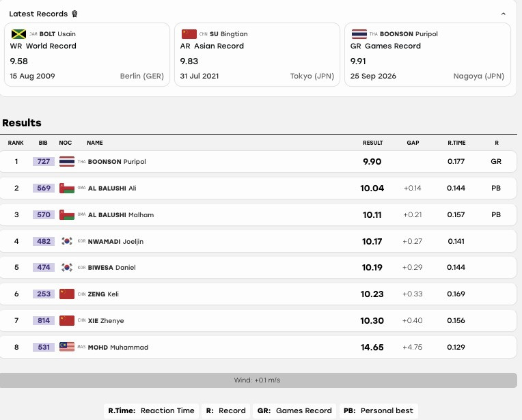Click China flag on Su Bingtian card
The image size is (522, 420).
[x=189, y=34]
